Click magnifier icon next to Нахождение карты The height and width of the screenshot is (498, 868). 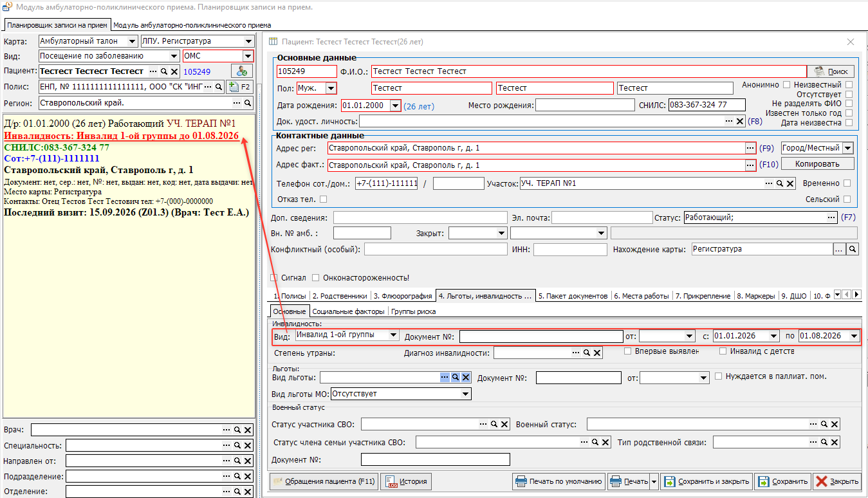click(x=852, y=249)
